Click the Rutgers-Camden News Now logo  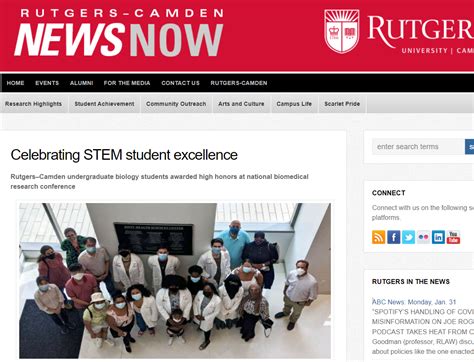[119, 33]
